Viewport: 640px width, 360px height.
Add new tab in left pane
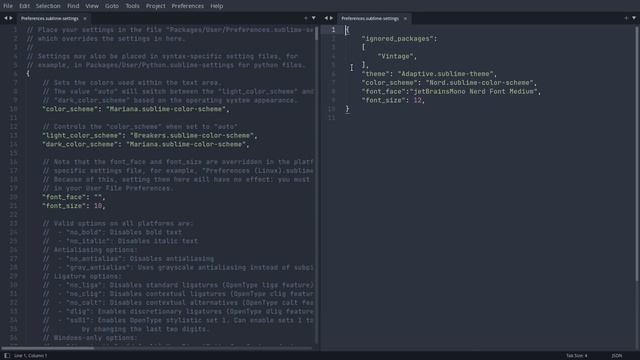tap(306, 18)
